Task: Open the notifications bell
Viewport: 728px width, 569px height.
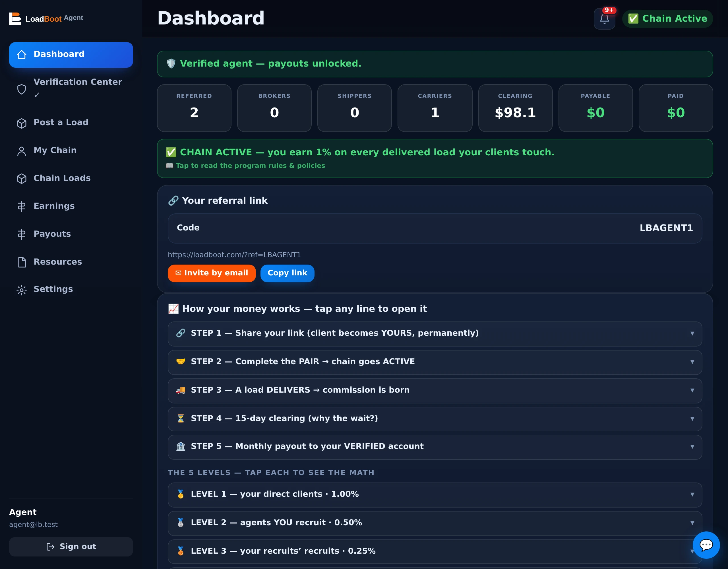Action: click(x=604, y=19)
